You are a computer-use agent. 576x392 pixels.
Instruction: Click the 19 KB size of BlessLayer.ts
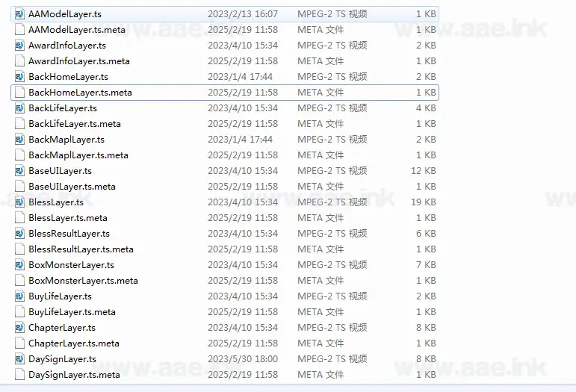424,202
